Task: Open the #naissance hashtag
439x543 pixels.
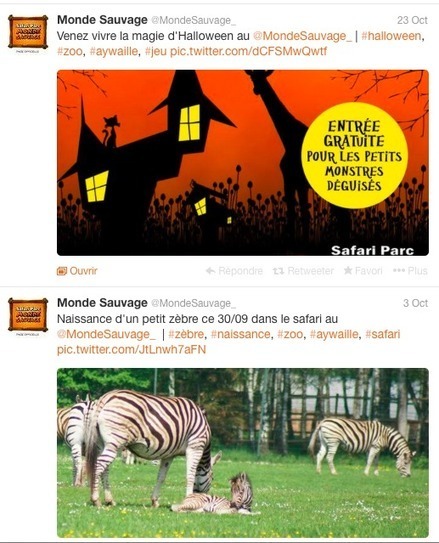Action: [x=241, y=334]
